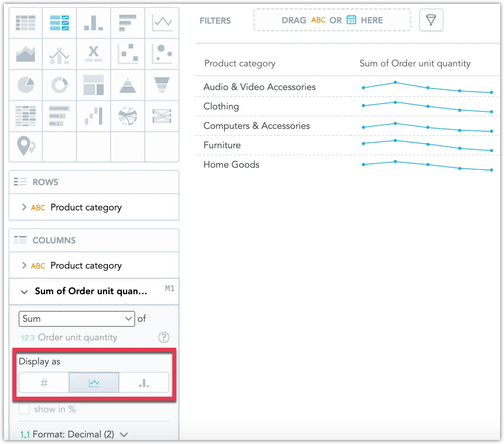This screenshot has width=504, height=444.
Task: Select the donut chart icon
Action: pyautogui.click(x=59, y=85)
